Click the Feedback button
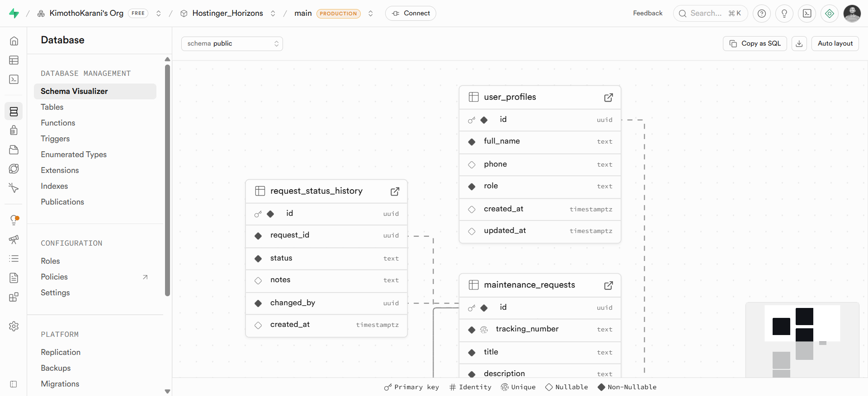Viewport: 868px width, 396px height. pyautogui.click(x=647, y=14)
